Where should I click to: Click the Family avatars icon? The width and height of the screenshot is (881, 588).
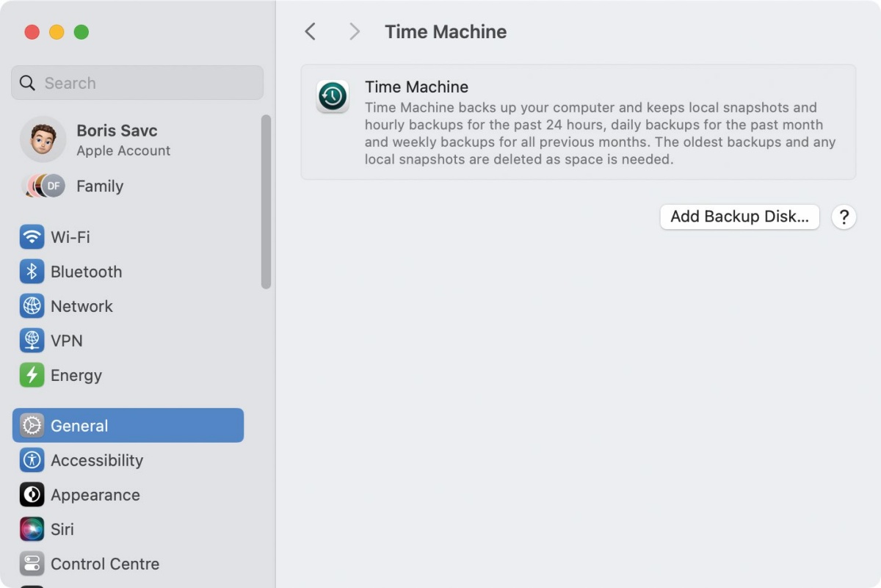(43, 186)
